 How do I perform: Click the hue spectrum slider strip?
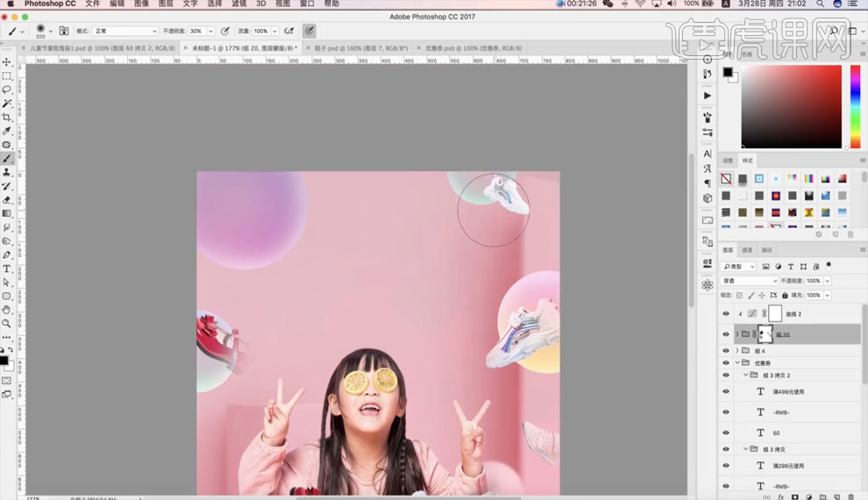pyautogui.click(x=855, y=106)
